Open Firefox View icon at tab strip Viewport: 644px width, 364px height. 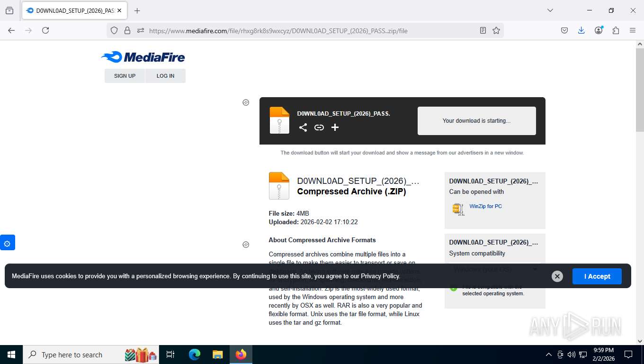click(x=9, y=10)
